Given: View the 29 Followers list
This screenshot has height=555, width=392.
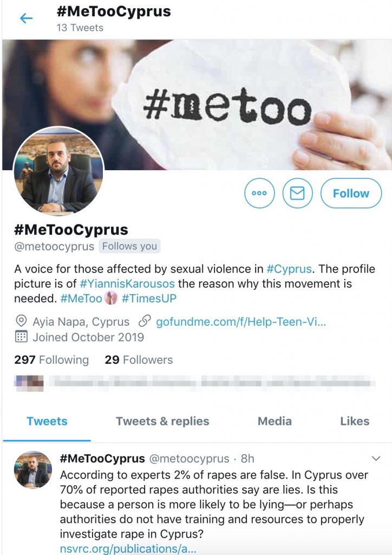Looking at the screenshot, I should coord(139,360).
